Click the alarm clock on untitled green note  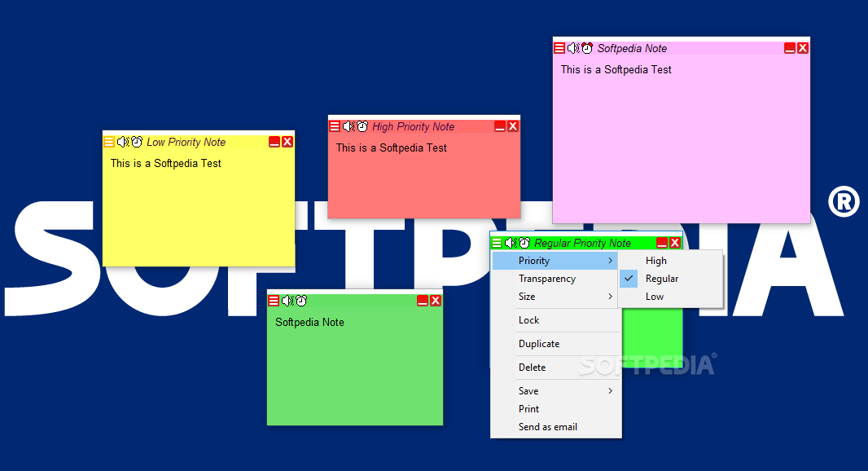(301, 301)
